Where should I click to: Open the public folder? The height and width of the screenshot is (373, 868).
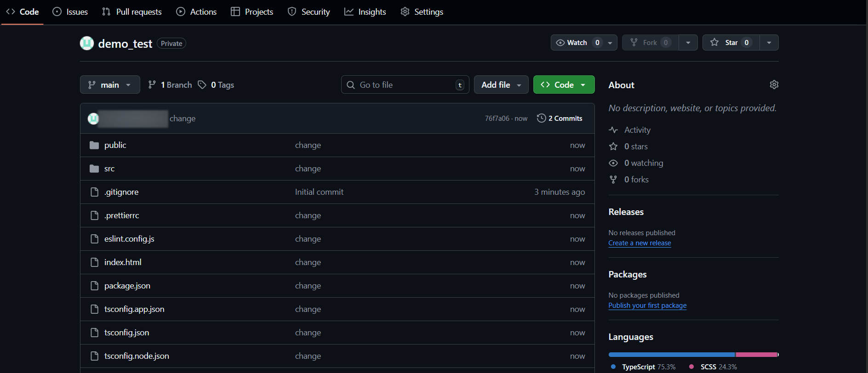point(115,145)
